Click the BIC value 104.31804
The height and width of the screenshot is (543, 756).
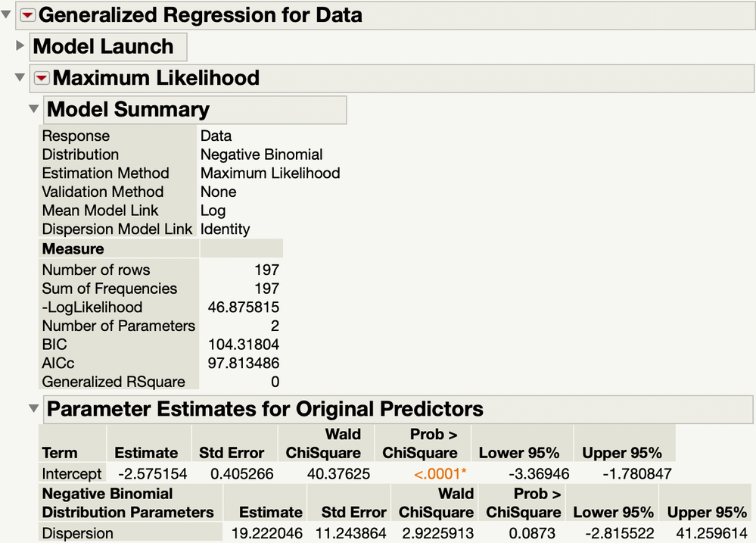click(244, 345)
